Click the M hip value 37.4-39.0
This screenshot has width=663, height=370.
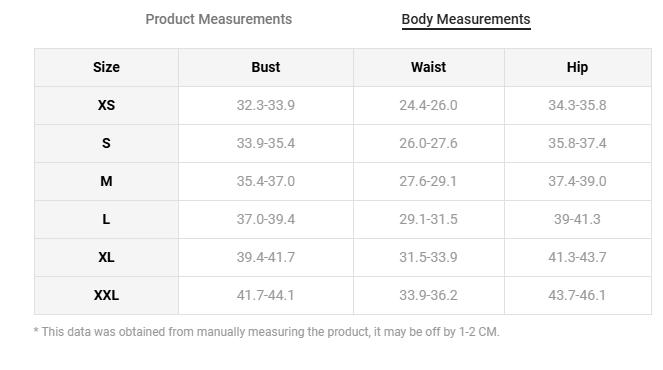(577, 181)
